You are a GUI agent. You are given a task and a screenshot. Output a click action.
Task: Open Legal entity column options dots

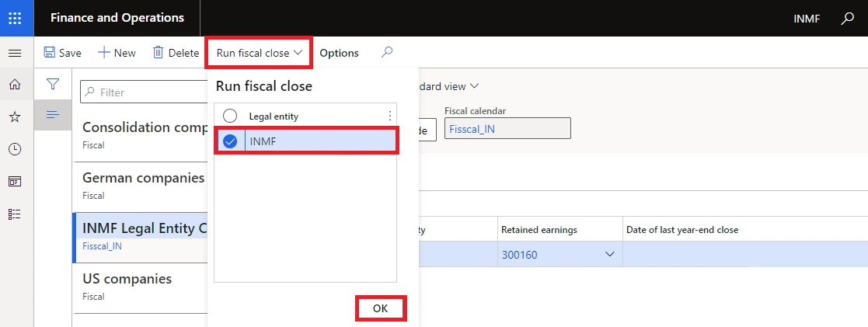pos(390,116)
